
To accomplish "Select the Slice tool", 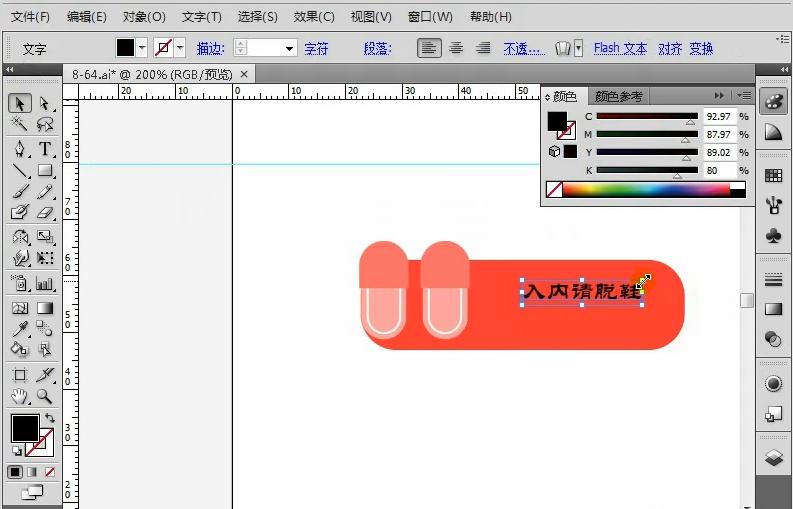I will pos(45,375).
